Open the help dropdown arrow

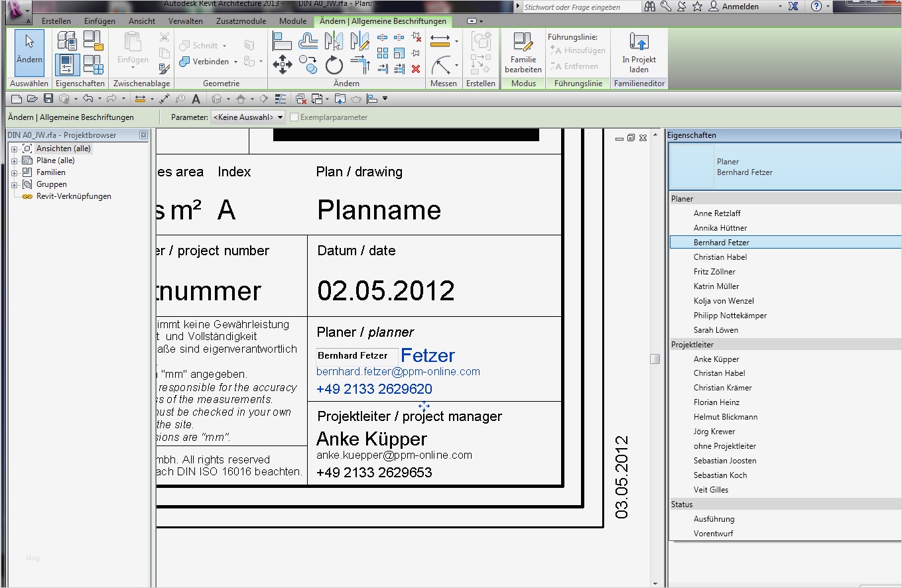(828, 7)
